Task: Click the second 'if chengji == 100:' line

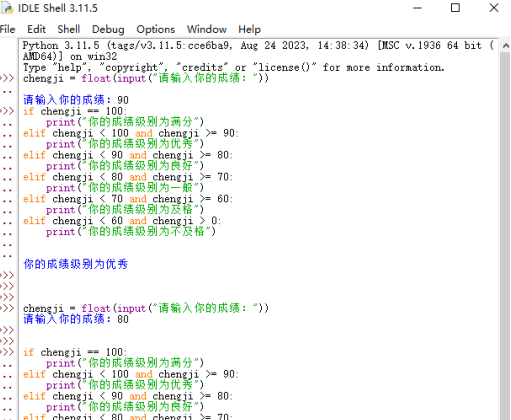Action: (75, 352)
